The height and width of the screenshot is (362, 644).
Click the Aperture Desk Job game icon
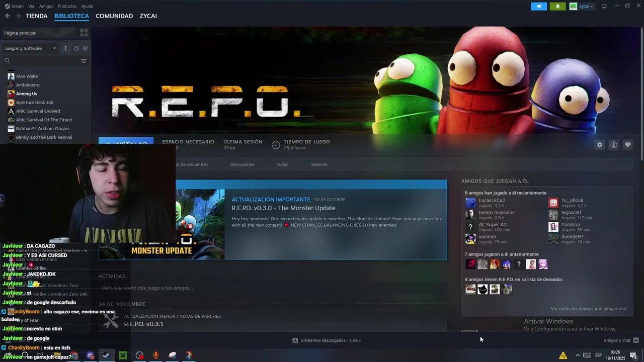coord(11,103)
